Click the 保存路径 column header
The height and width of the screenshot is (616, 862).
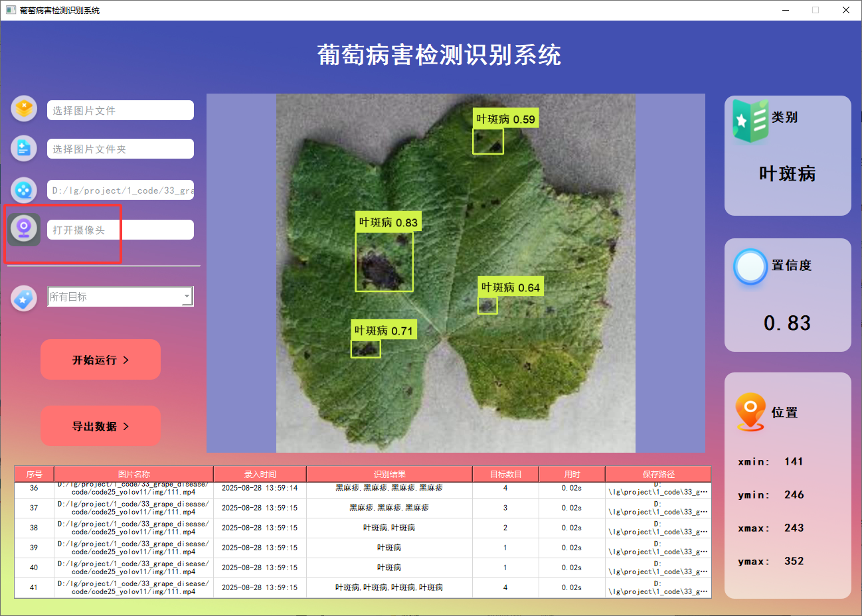(658, 474)
